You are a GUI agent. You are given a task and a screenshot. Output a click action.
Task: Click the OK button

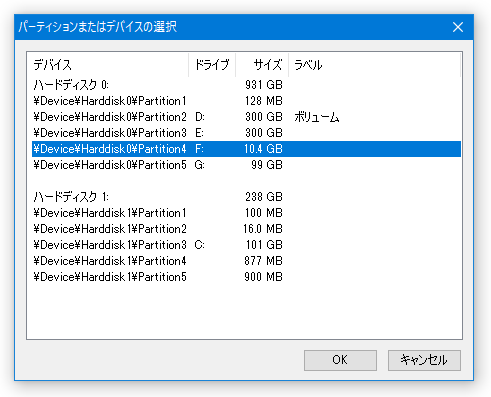pos(340,360)
